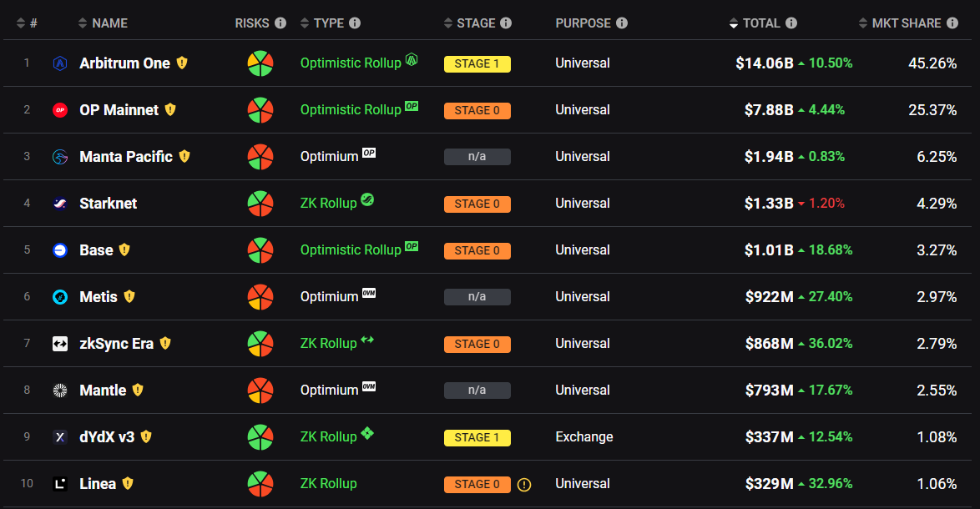Sort by the STAGE column header

point(476,23)
